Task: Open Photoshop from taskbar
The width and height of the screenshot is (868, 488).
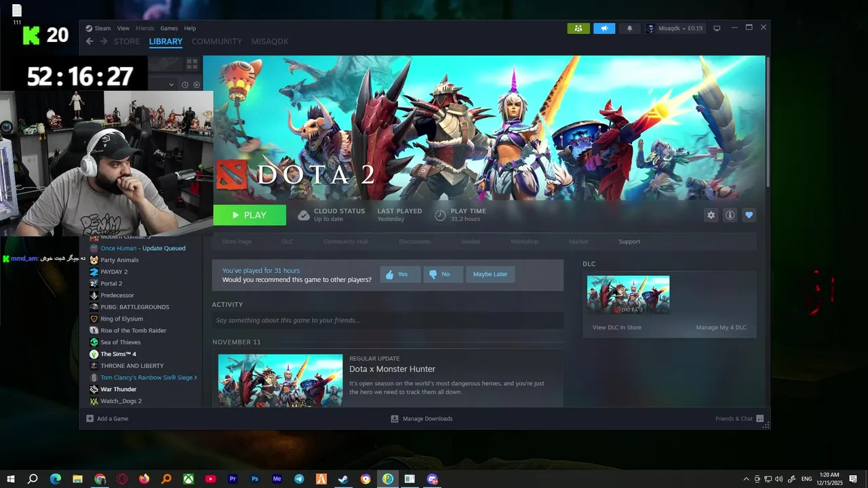Action: click(x=255, y=479)
